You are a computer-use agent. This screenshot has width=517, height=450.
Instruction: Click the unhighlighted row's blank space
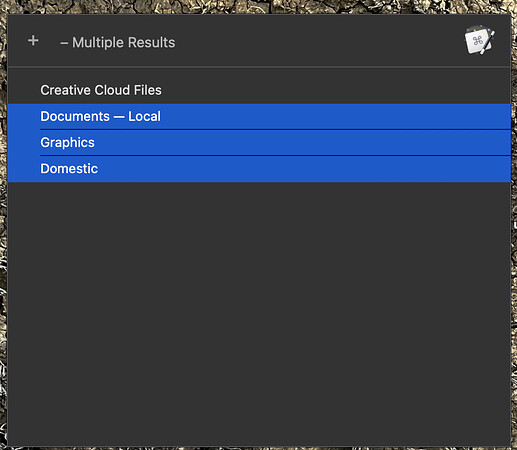333,90
